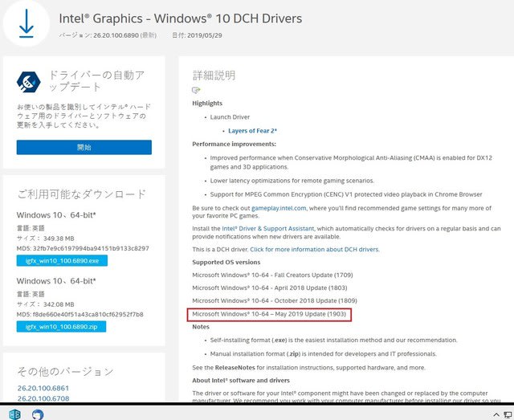
Task: Click the driver auto-update wrench icon
Action: coord(29,82)
